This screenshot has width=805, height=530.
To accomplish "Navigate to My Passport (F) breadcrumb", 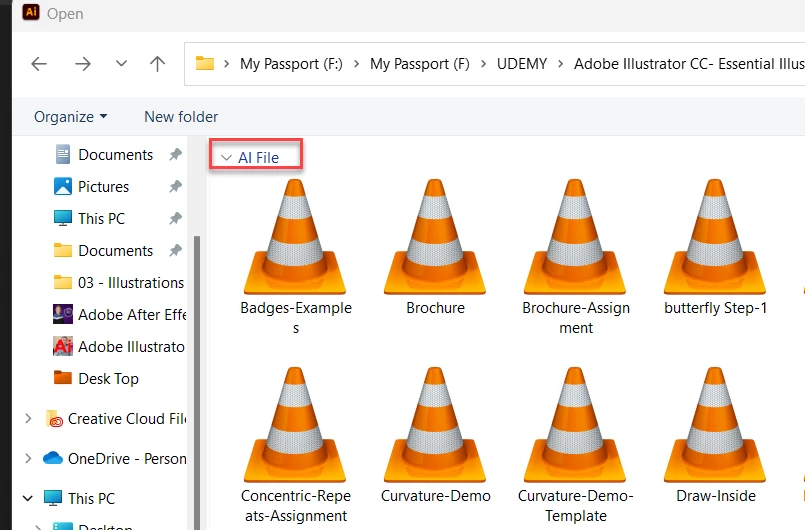I will click(419, 64).
